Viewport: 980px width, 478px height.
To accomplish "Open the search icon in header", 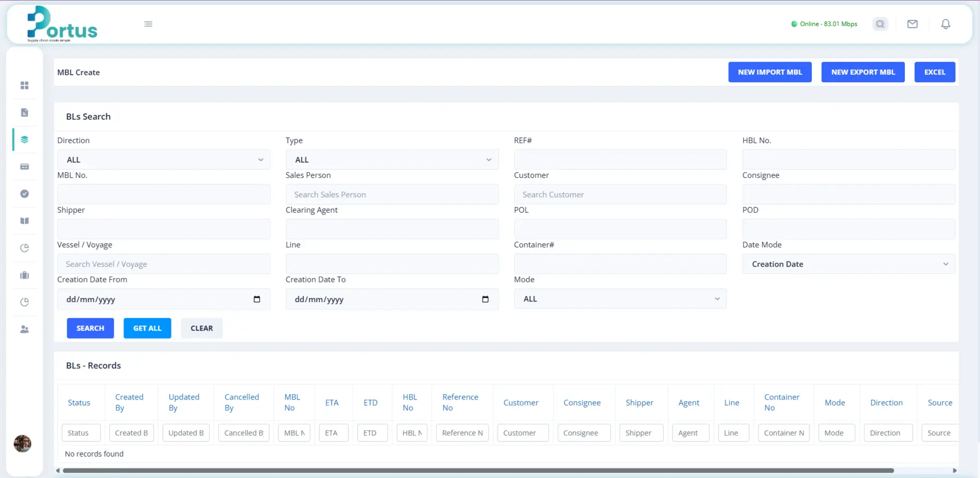I will coord(880,24).
